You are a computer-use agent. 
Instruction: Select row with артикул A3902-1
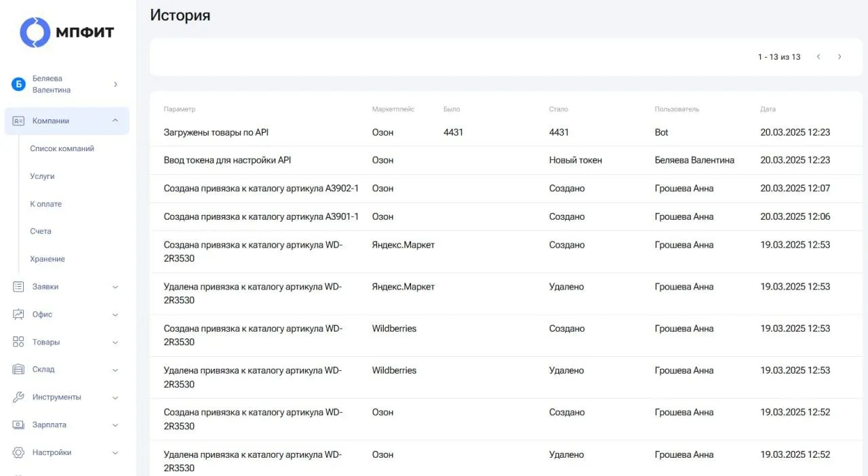[506, 189]
